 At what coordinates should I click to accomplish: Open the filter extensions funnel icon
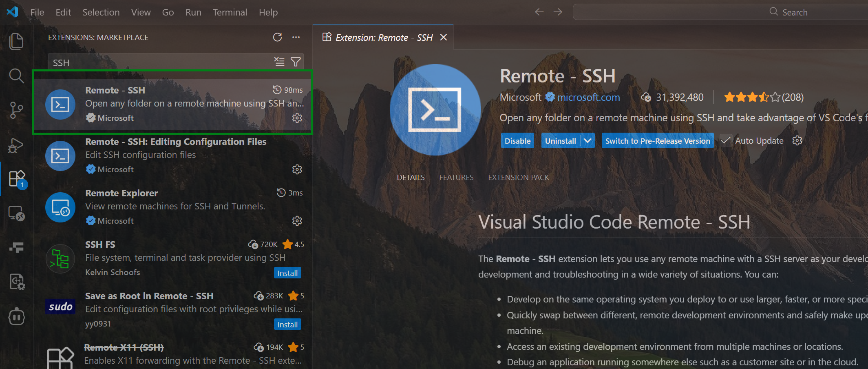[296, 62]
